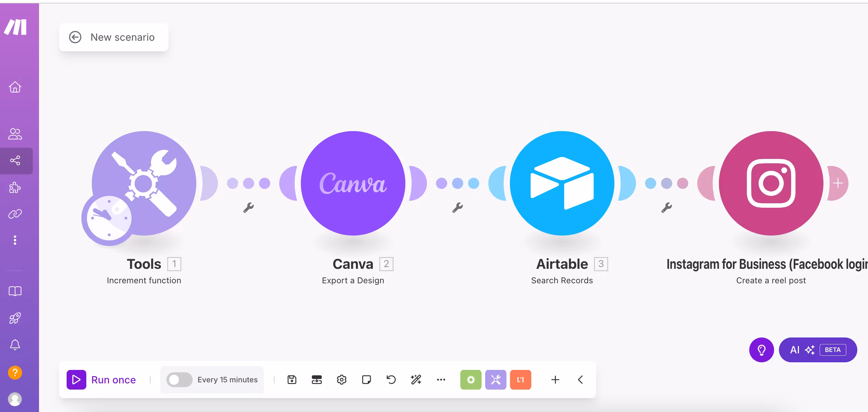Go to Team page in the sidebar

(15, 134)
